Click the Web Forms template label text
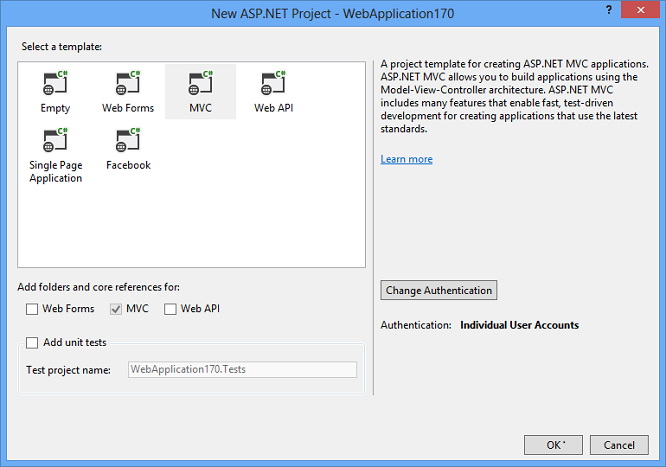Screen dimensions: 666x467 pos(127,108)
